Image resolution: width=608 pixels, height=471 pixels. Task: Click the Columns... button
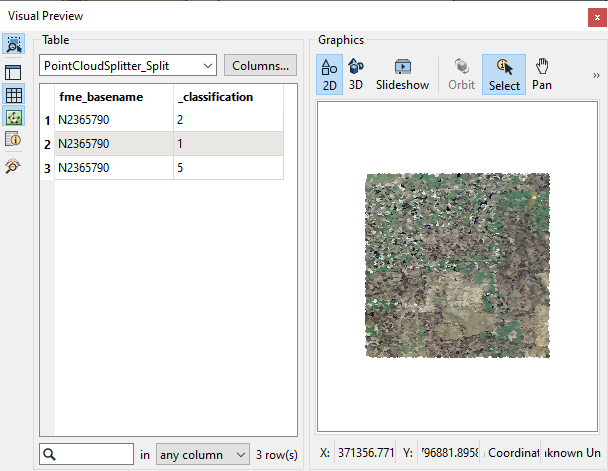tap(261, 65)
